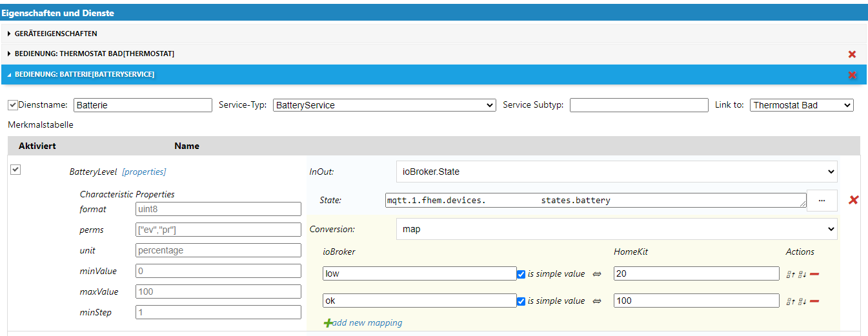Edit the HomeKit value 100 field
The height and width of the screenshot is (336, 868).
pos(696,301)
